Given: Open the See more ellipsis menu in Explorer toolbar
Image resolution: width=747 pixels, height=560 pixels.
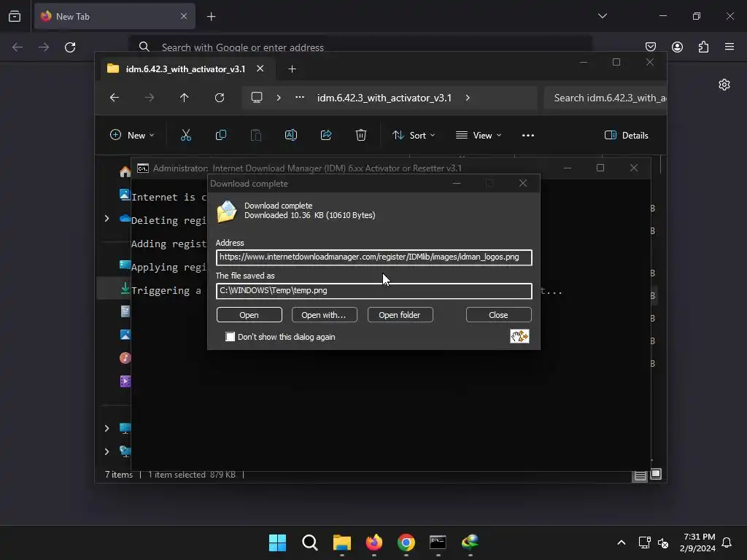Looking at the screenshot, I should pos(528,135).
